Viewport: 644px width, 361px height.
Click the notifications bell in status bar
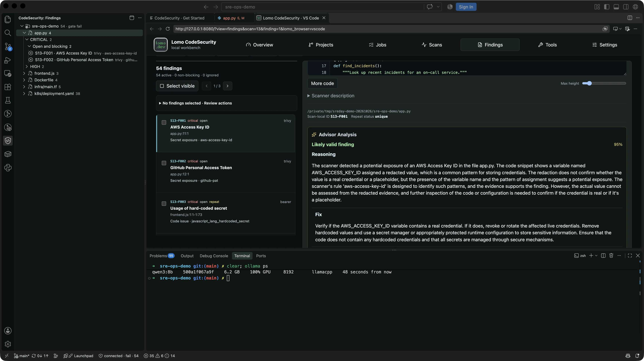tap(637, 356)
